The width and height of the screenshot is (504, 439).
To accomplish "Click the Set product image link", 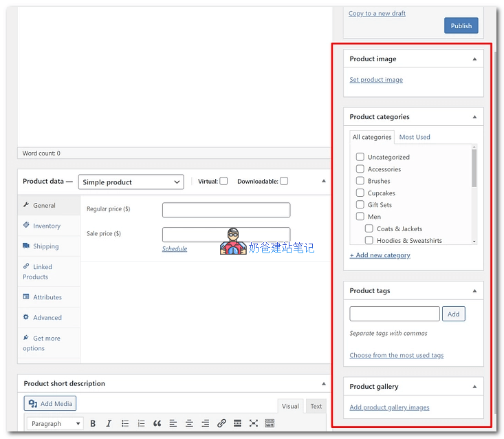I will [376, 80].
